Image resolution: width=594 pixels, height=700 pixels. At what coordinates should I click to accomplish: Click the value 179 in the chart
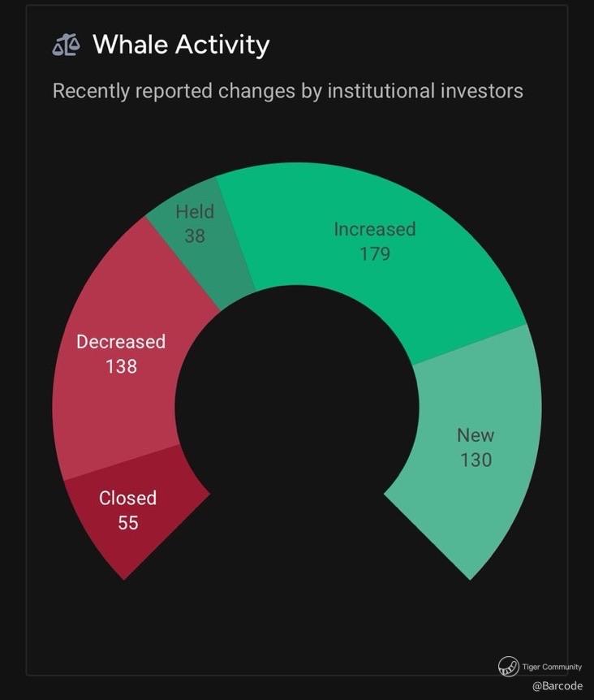click(x=375, y=253)
